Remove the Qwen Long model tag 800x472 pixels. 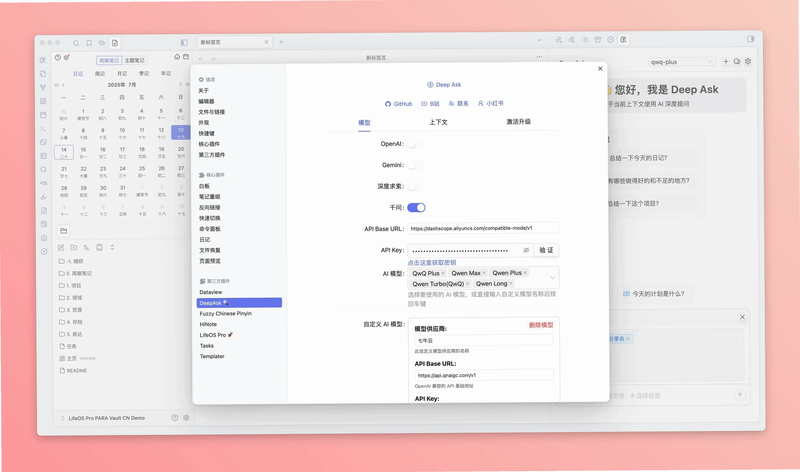click(511, 284)
